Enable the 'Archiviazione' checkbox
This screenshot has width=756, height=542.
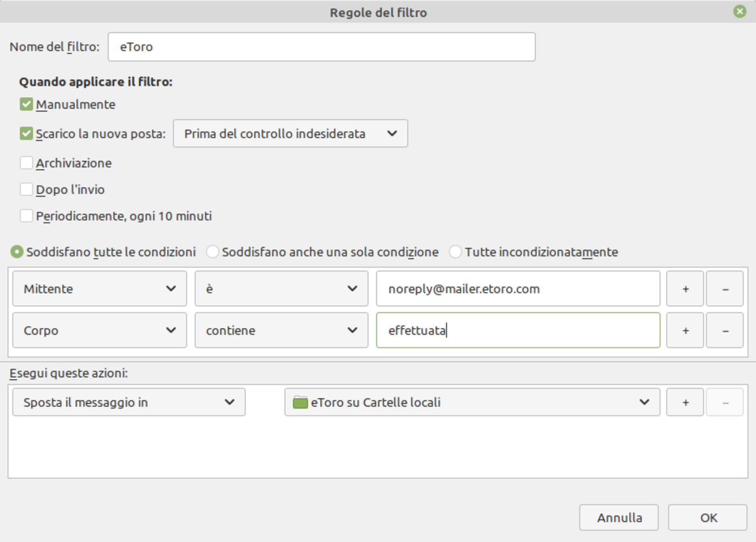(25, 163)
